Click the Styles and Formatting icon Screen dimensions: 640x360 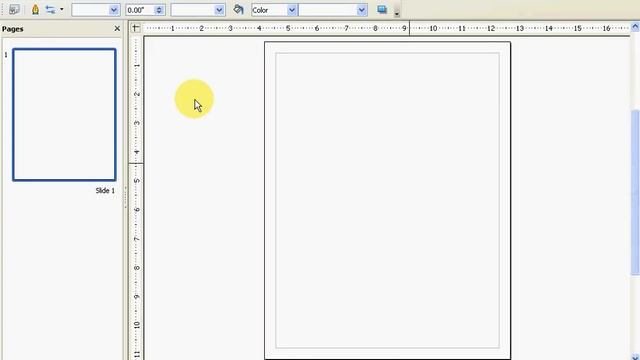14,9
